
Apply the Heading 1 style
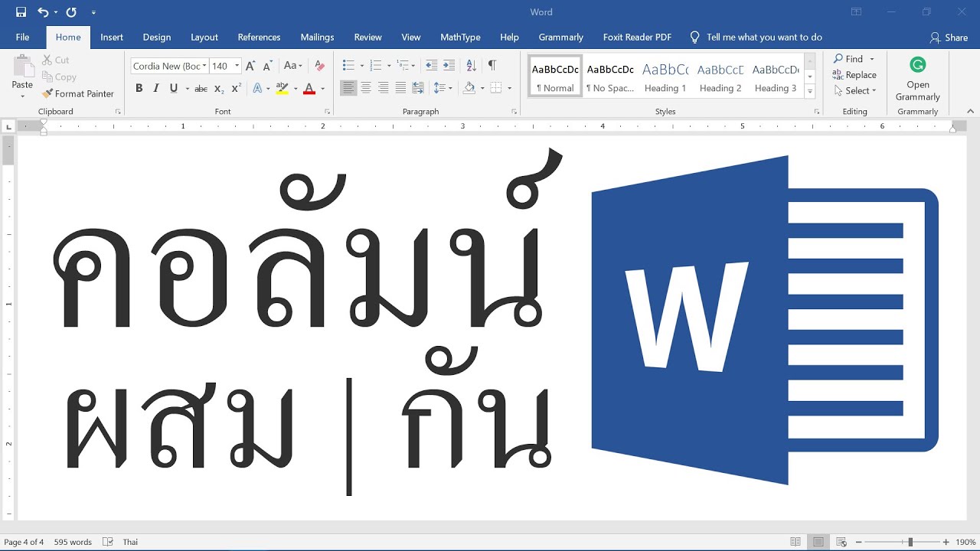665,77
